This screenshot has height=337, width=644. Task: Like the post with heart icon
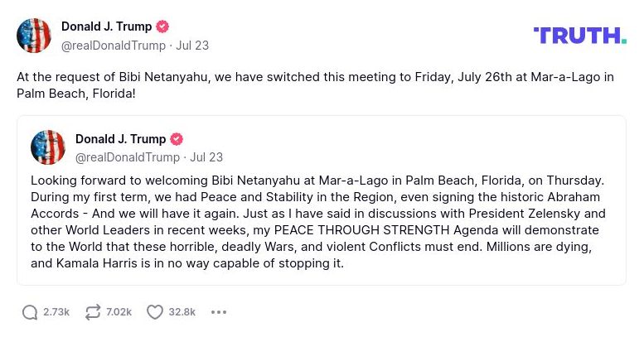click(x=155, y=312)
